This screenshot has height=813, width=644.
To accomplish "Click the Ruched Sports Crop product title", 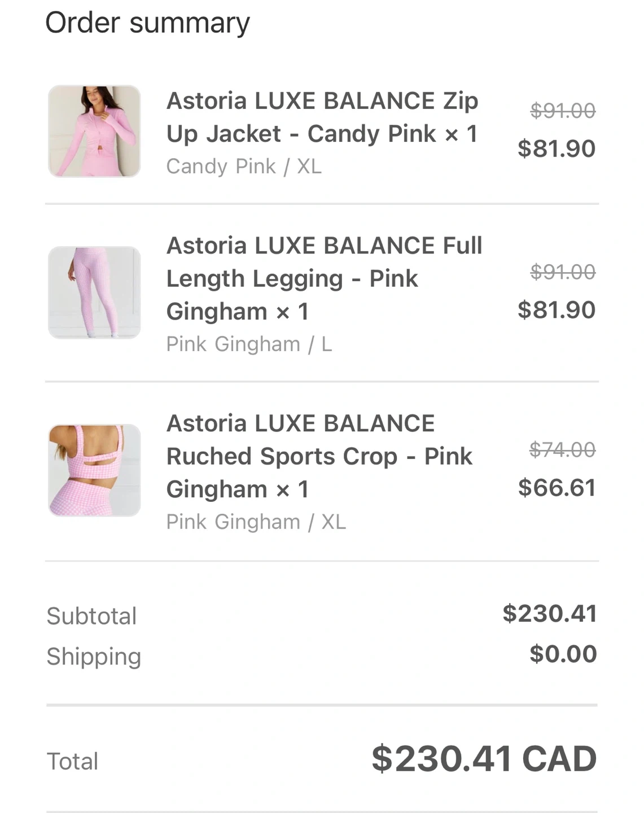I will click(319, 456).
